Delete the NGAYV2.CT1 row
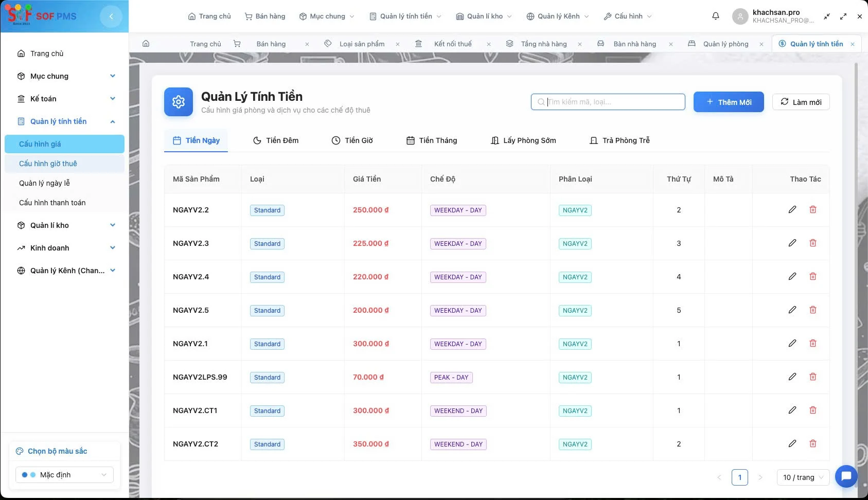868x500 pixels. coord(813,410)
